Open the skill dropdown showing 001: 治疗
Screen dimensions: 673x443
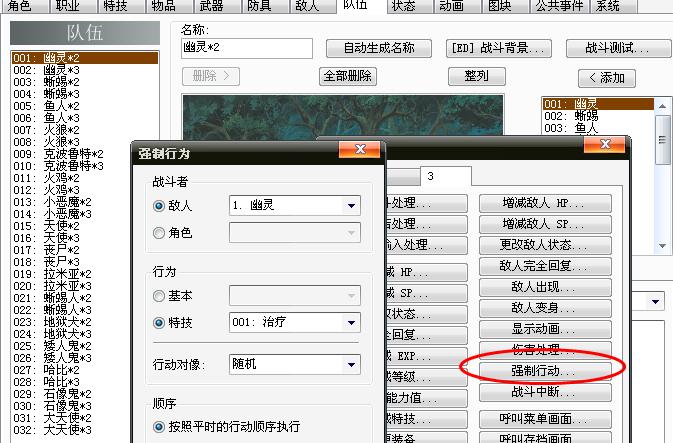tap(294, 322)
